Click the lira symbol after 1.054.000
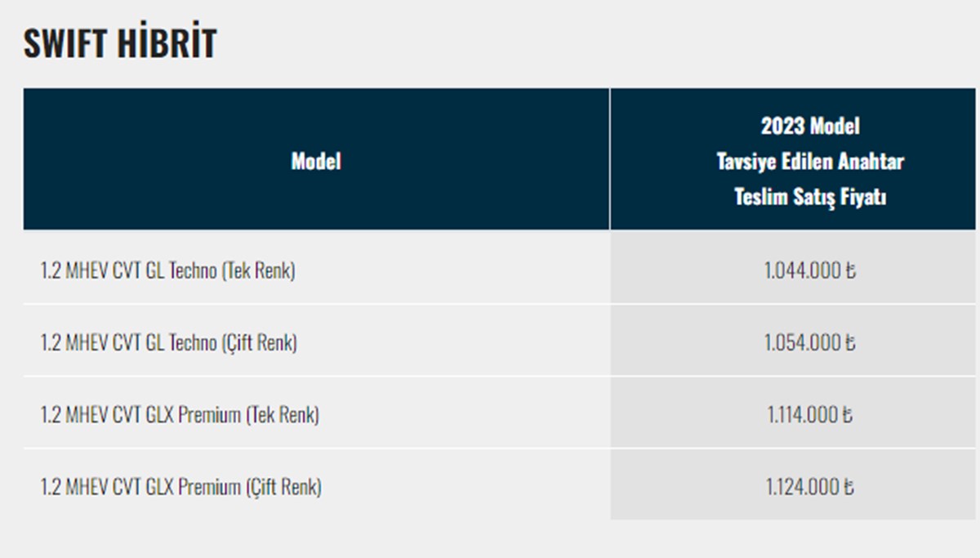Screen dimensions: 980x558 (849, 343)
